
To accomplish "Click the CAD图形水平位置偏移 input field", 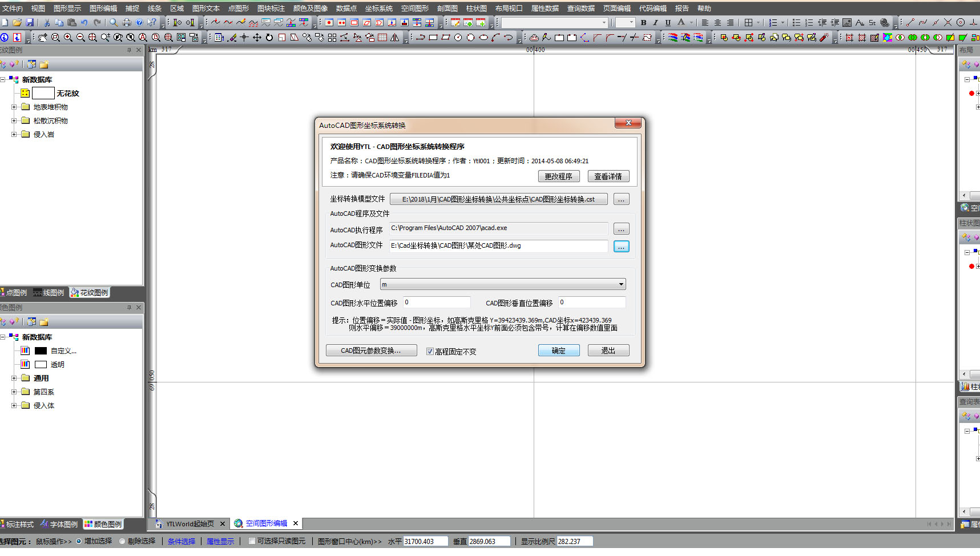I will (x=437, y=303).
